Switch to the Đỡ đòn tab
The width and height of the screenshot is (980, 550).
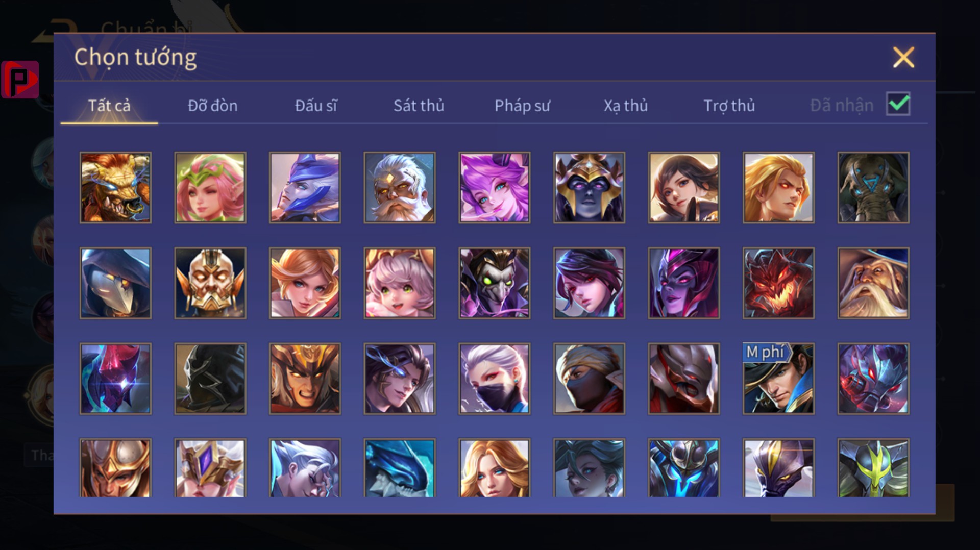pos(212,106)
